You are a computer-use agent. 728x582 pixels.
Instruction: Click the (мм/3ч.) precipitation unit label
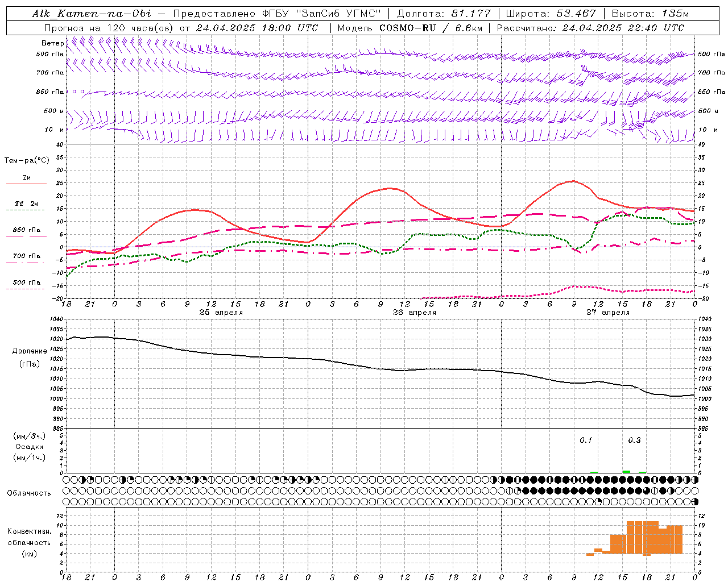click(x=30, y=436)
